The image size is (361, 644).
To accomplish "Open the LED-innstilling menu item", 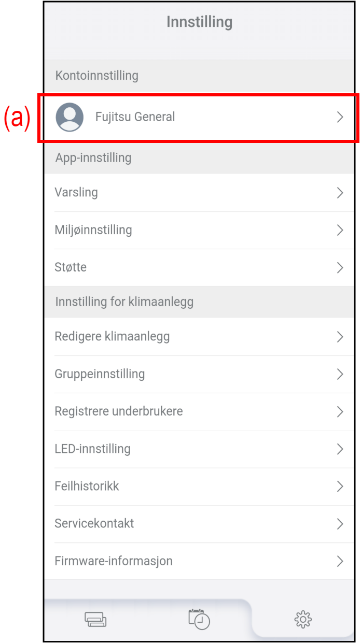I will tap(92, 449).
